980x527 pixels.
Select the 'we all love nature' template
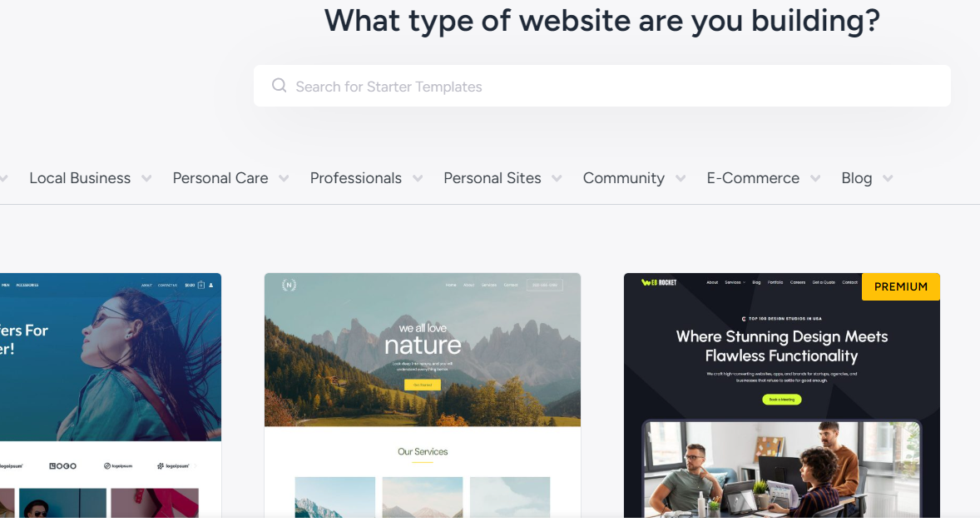[423, 395]
